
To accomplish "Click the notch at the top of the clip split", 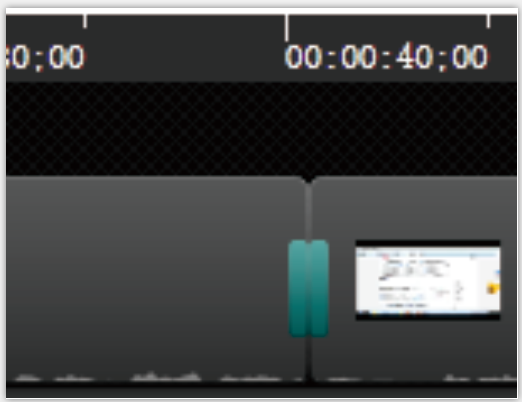I will coord(308,180).
